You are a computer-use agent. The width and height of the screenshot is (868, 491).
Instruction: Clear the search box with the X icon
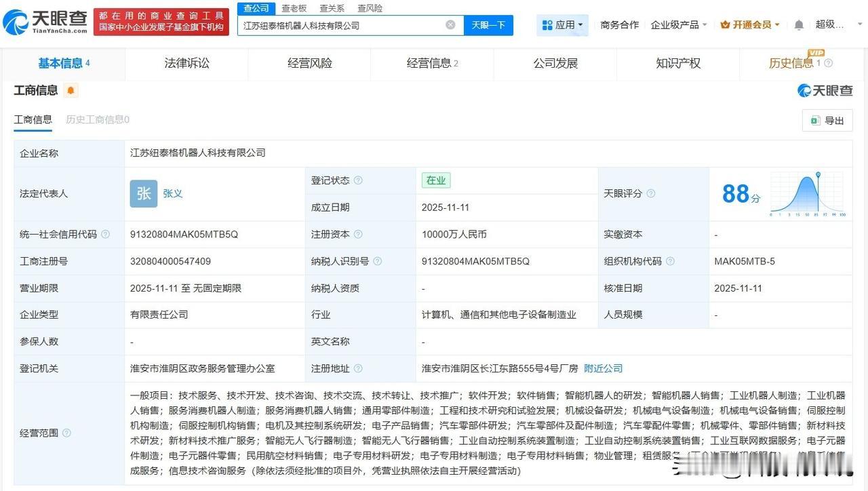[x=450, y=25]
